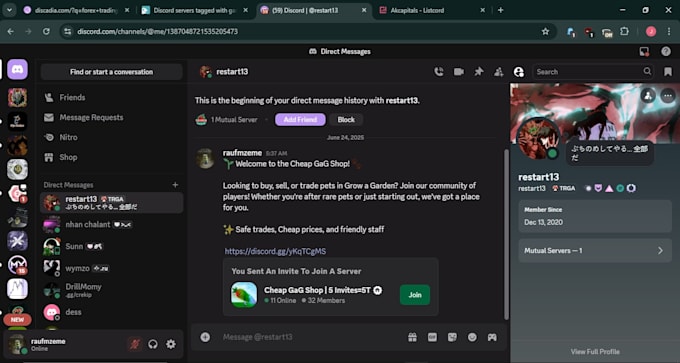Create a new DM with plus icon
The height and width of the screenshot is (363, 680).
pos(175,185)
